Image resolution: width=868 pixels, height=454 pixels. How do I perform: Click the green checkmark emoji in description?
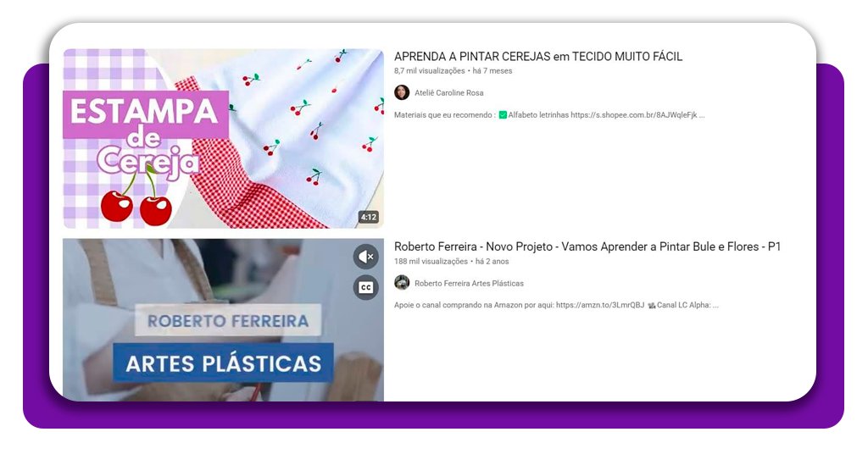(x=503, y=115)
